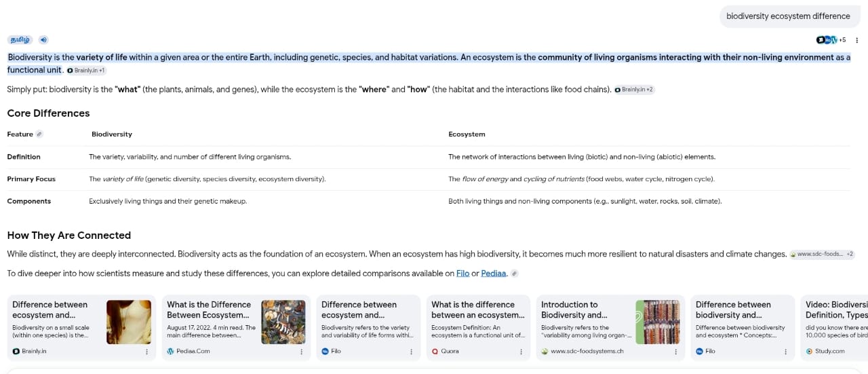
Task: Open the Filo hyperlink
Action: tap(462, 274)
